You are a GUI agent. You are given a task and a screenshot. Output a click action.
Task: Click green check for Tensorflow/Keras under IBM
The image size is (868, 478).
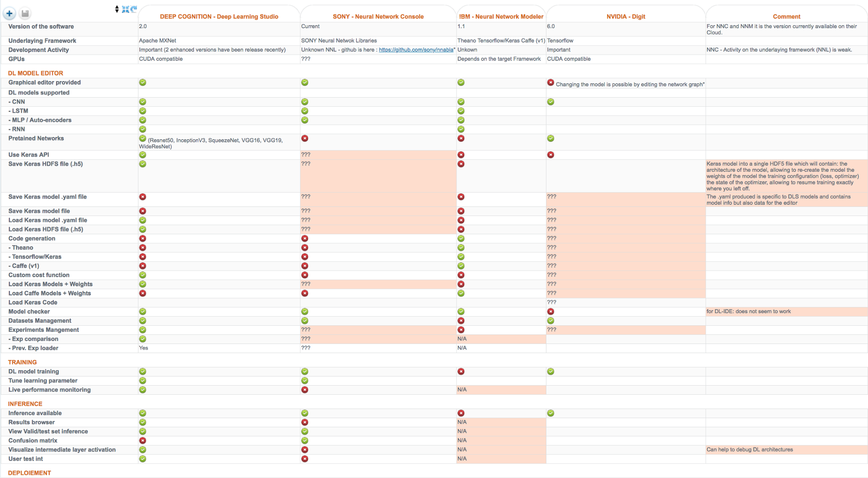[461, 257]
